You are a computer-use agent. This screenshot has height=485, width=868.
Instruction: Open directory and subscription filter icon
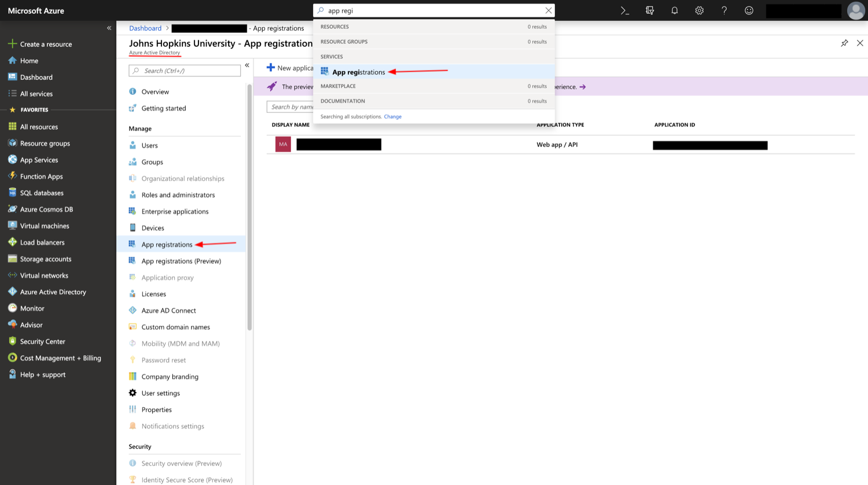point(650,10)
